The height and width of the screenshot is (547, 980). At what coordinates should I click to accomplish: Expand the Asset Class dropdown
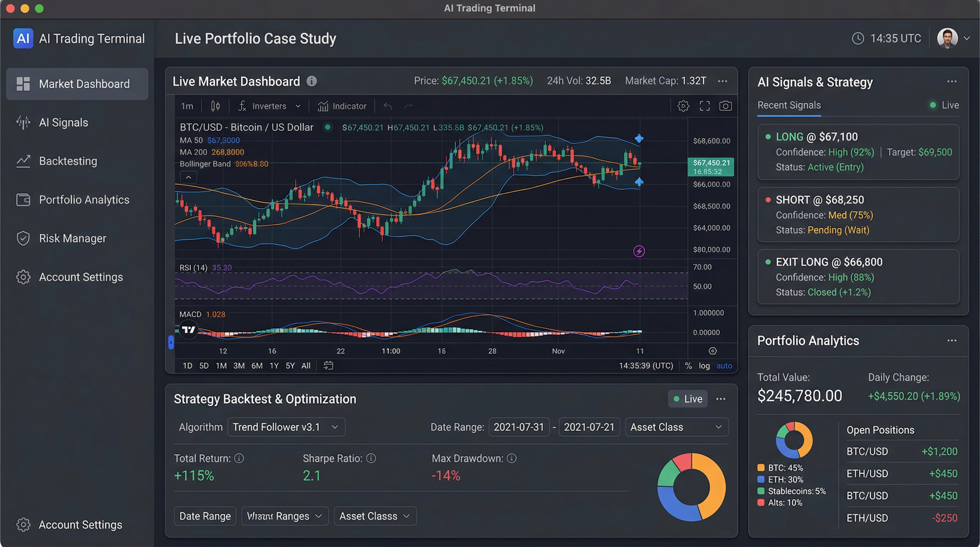click(x=676, y=427)
